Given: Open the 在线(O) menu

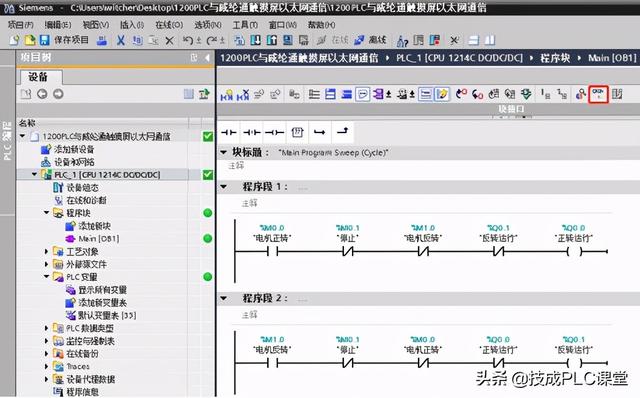Looking at the screenshot, I should point(169,25).
